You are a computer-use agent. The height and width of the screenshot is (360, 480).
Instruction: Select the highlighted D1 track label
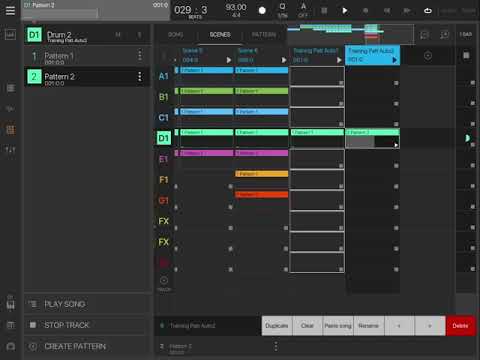[x=163, y=138]
